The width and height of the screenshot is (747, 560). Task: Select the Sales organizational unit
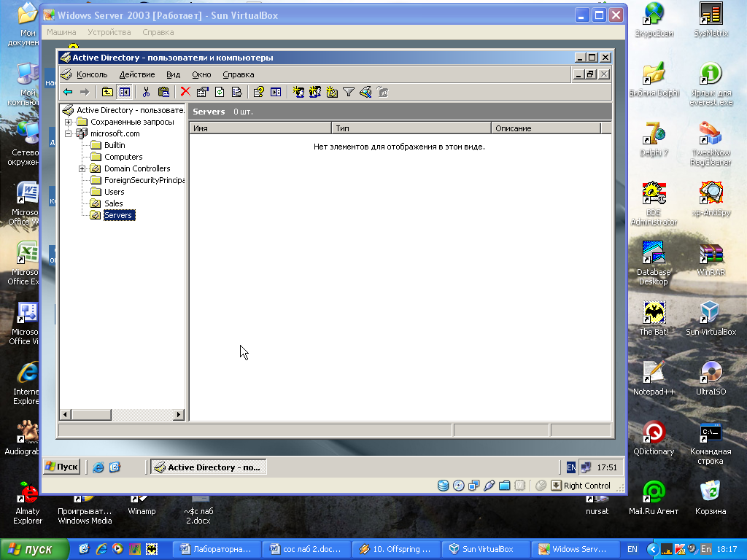pos(113,203)
